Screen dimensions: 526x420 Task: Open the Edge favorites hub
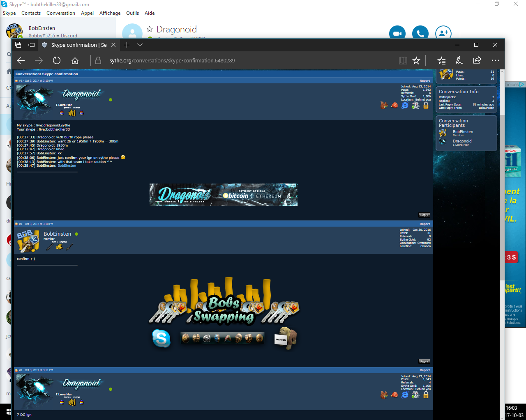point(441,61)
